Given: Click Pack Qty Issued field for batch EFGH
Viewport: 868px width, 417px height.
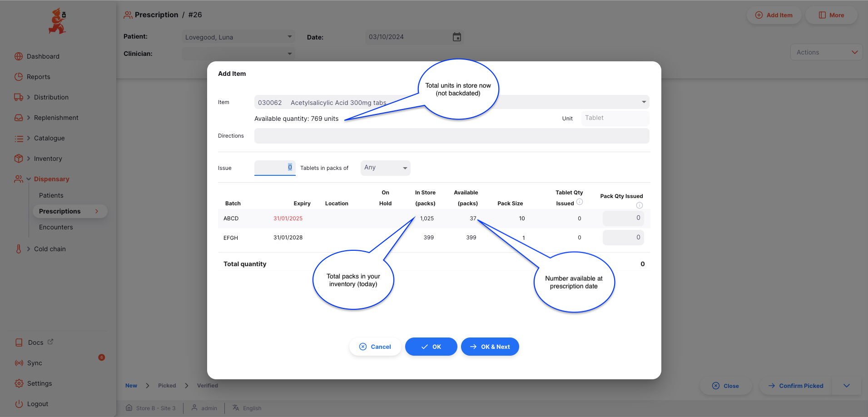Looking at the screenshot, I should point(623,238).
